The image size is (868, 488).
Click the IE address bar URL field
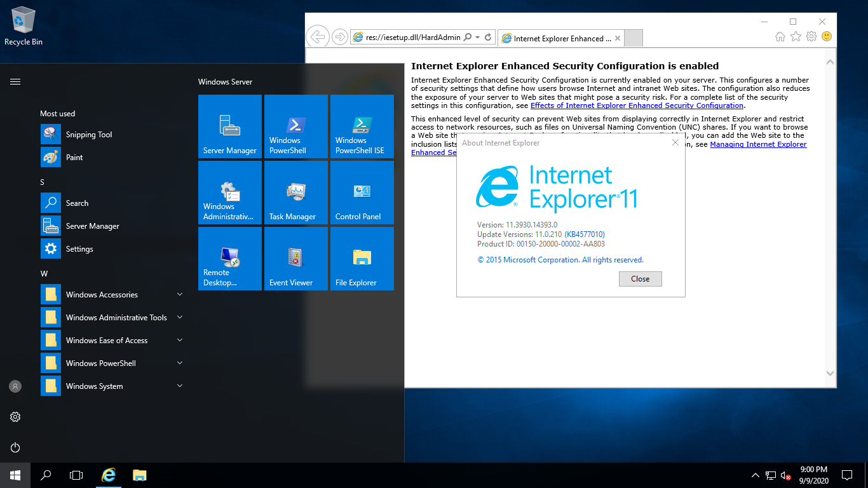[413, 37]
